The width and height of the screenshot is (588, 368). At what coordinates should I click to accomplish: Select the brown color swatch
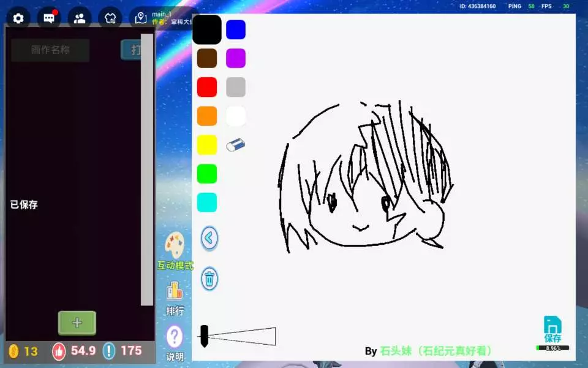click(x=206, y=58)
